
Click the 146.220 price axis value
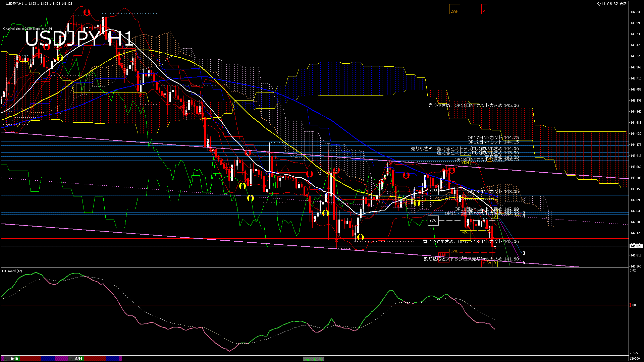coord(636,56)
